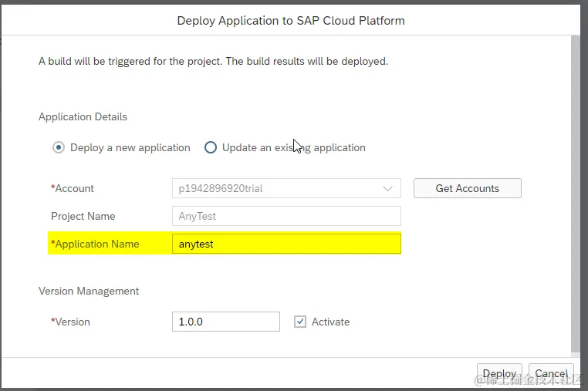Click the Deploy button

point(499,373)
